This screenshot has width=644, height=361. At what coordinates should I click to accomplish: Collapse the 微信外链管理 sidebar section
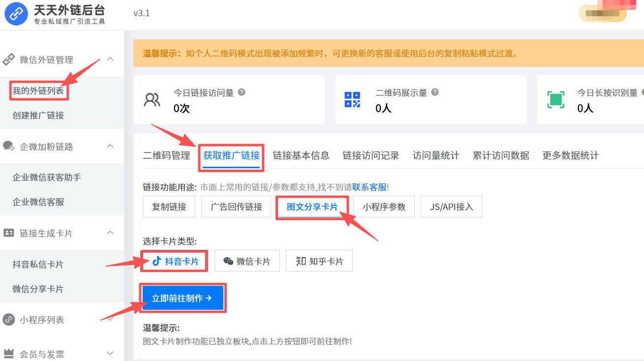point(110,59)
